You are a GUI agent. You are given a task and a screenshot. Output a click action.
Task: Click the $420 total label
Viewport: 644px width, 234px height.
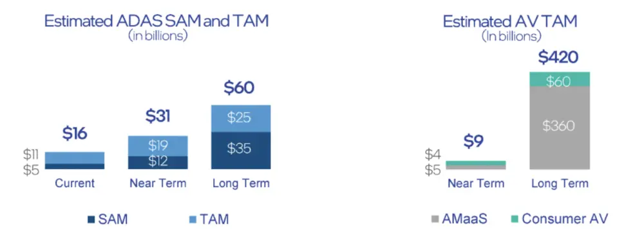click(x=558, y=58)
